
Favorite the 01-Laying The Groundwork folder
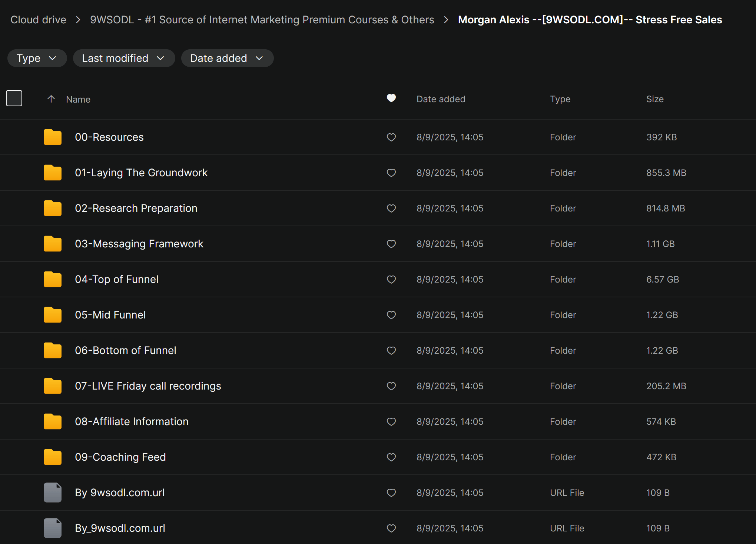pyautogui.click(x=391, y=173)
